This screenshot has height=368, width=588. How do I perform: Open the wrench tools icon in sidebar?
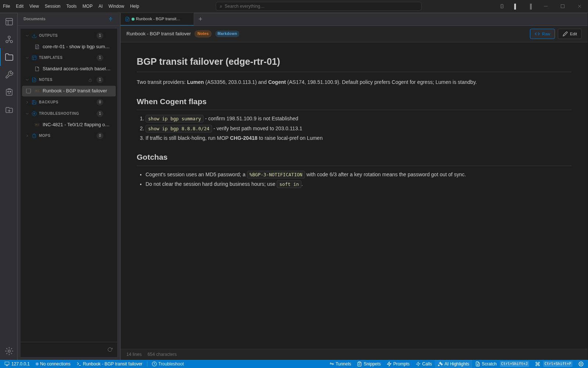pos(9,75)
